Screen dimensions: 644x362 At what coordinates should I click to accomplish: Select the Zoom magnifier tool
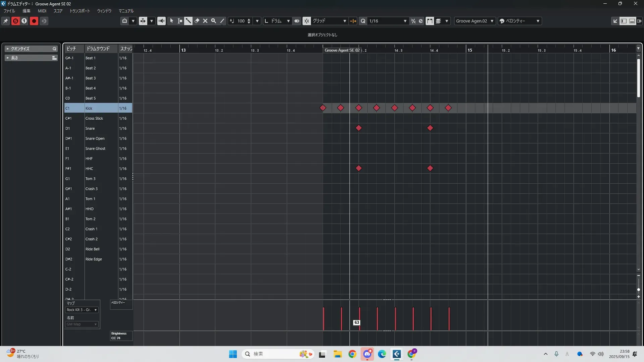[x=214, y=21]
